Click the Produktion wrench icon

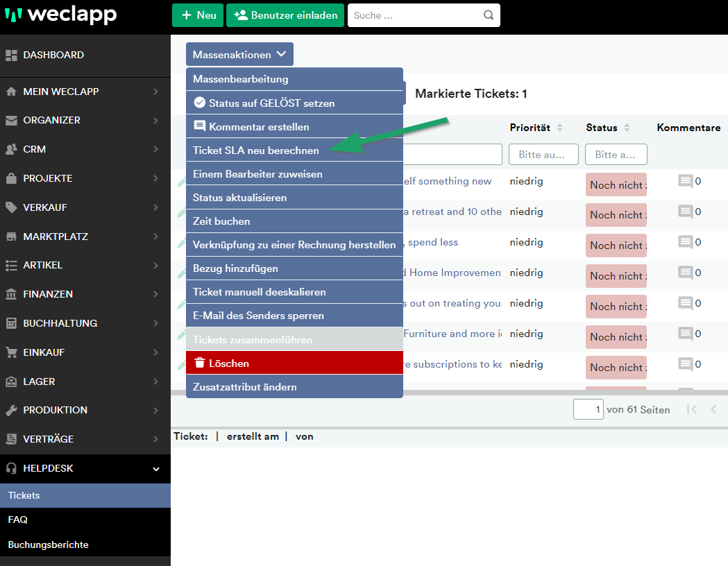pos(11,410)
